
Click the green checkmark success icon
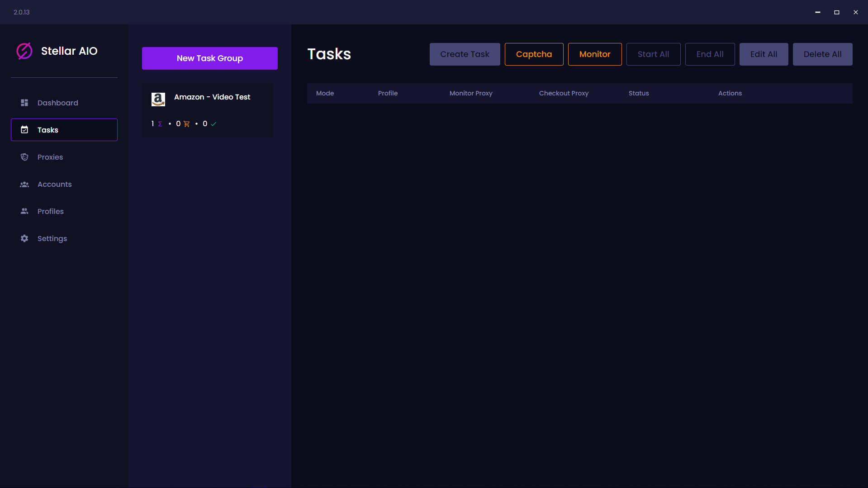tap(213, 124)
